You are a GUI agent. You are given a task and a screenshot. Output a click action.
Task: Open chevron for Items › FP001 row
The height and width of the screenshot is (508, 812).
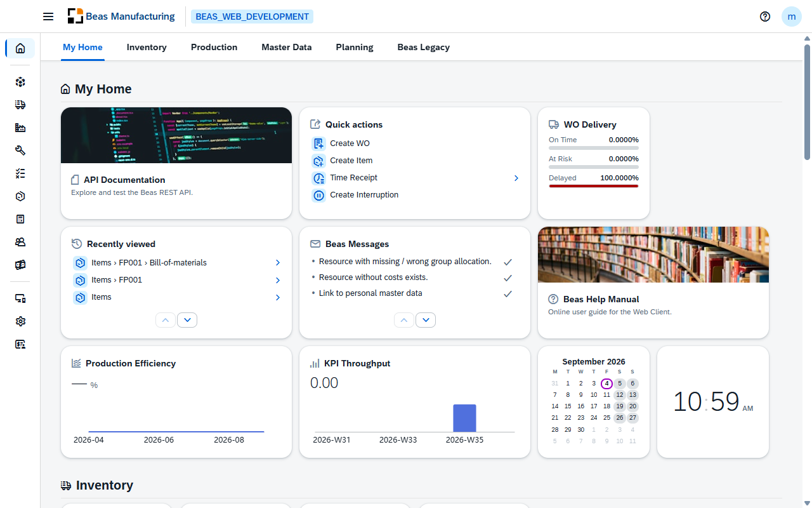click(x=278, y=280)
